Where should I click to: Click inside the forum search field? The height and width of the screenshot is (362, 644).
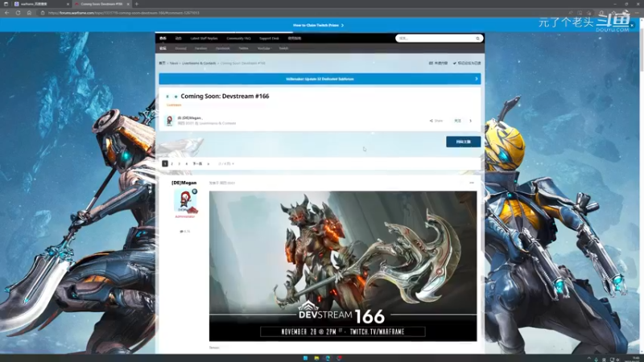[436, 38]
